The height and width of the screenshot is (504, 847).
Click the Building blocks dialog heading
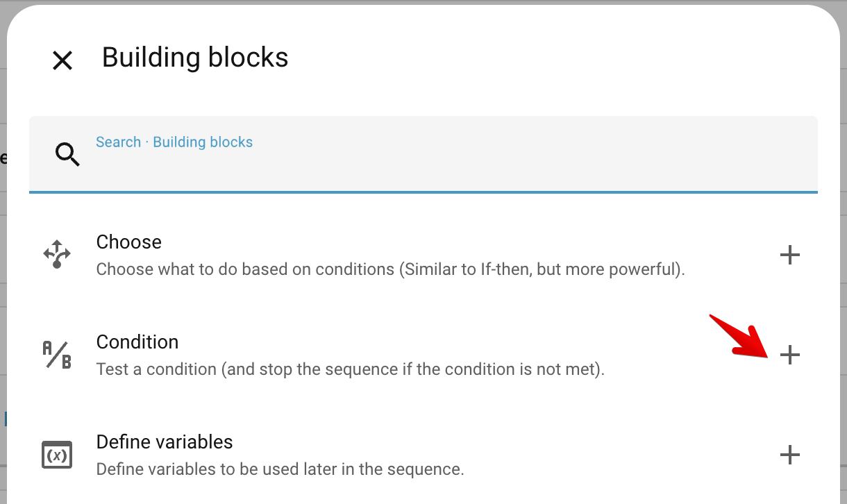[195, 57]
